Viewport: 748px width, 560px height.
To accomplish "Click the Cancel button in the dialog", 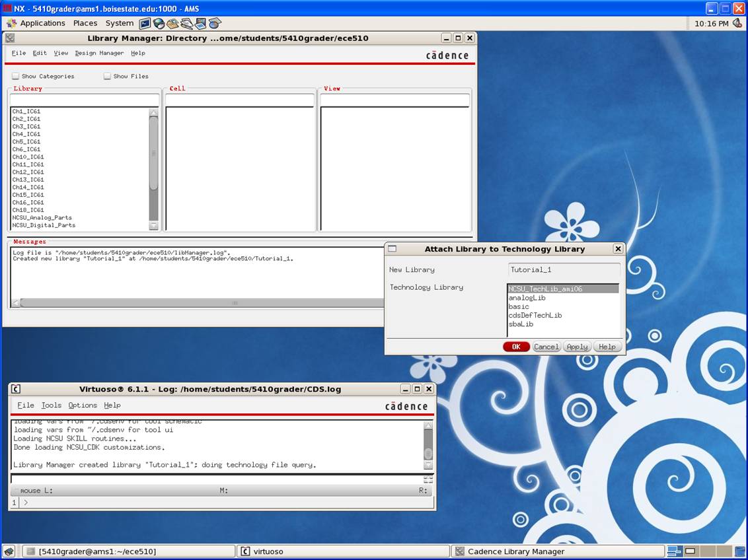I will point(546,347).
